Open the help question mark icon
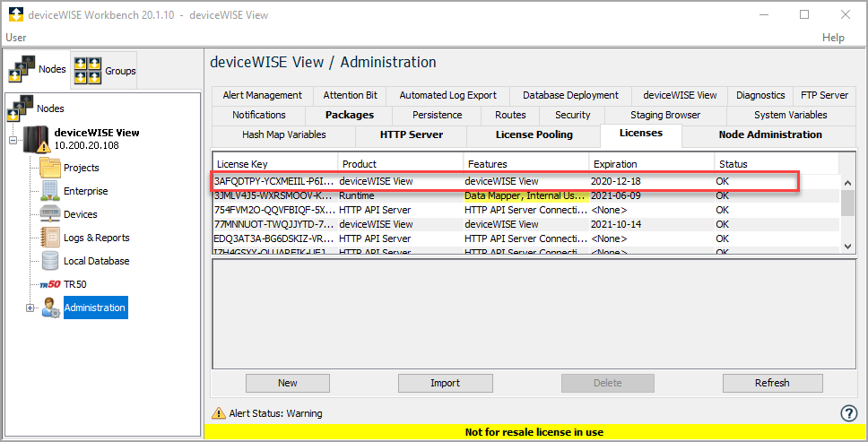The height and width of the screenshot is (442, 868). pyautogui.click(x=848, y=412)
